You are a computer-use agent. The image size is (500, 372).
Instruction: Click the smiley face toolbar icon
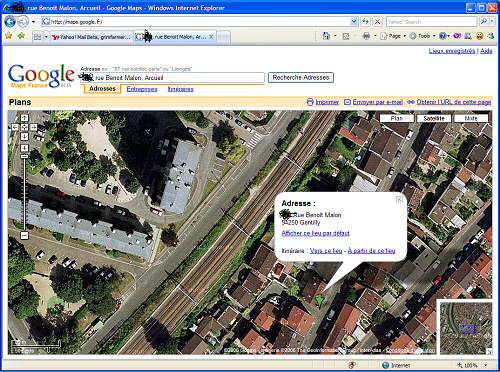(x=480, y=36)
